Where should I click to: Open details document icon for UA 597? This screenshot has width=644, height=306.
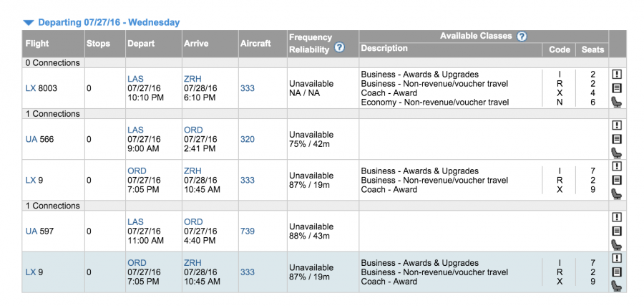pyautogui.click(x=616, y=231)
